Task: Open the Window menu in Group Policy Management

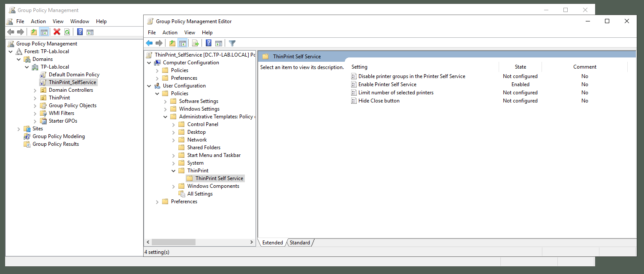Action: click(80, 21)
